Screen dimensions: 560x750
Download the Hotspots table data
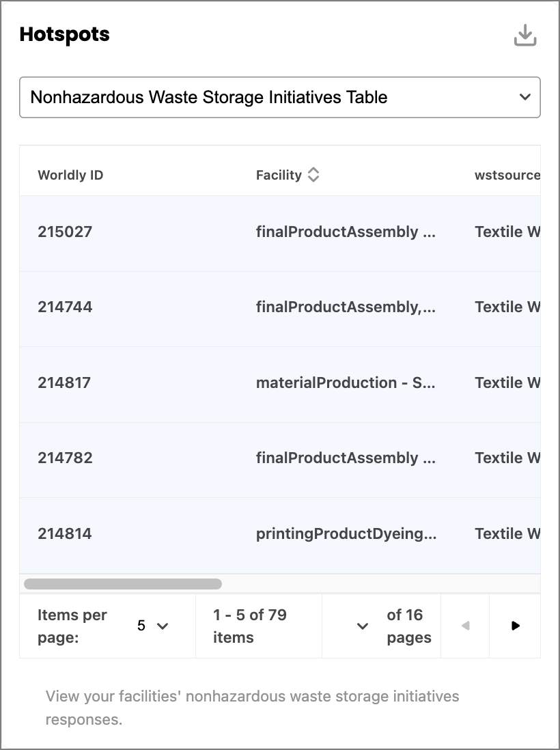pyautogui.click(x=525, y=36)
